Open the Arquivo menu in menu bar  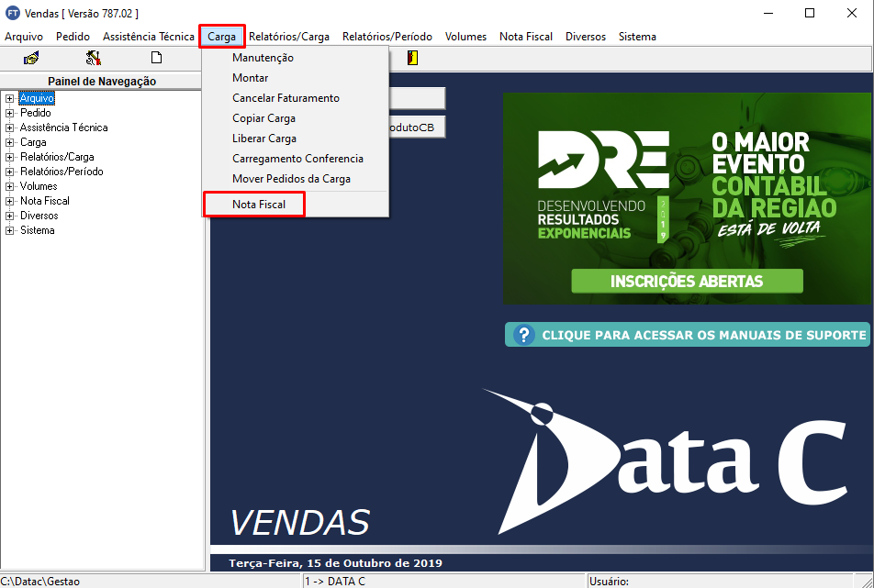[24, 37]
